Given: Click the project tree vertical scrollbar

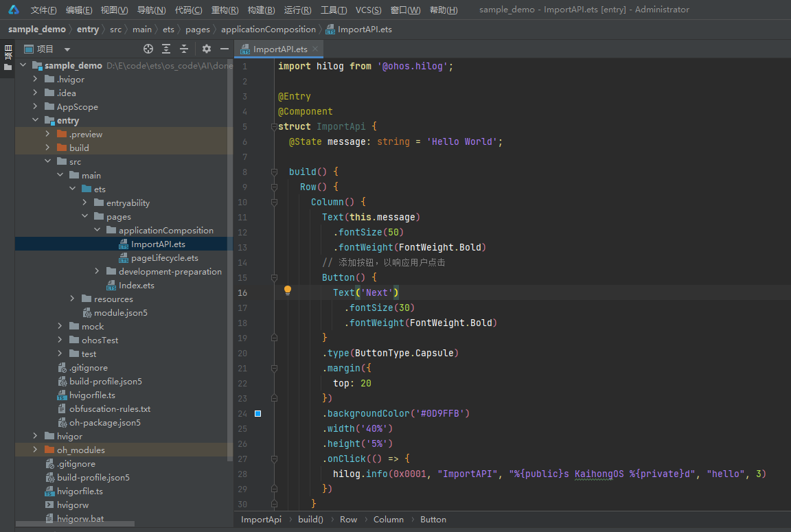Looking at the screenshot, I should tap(230, 259).
